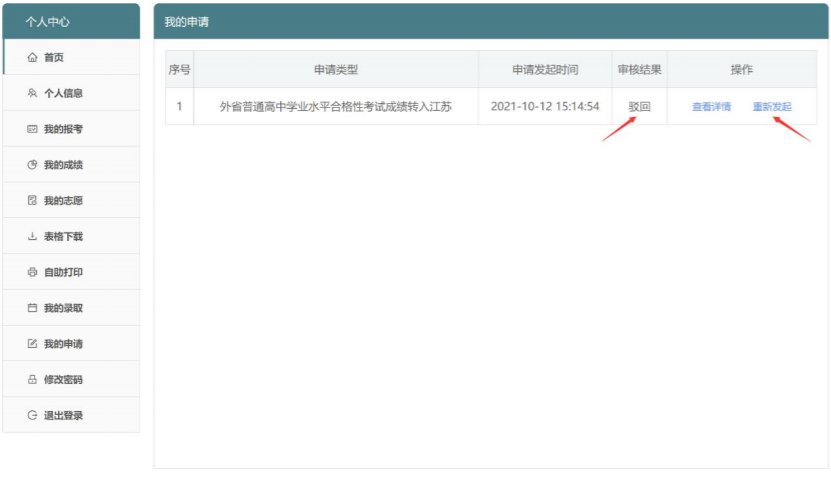This screenshot has height=477, width=831.
Task: Open 我的志愿 menu entry
Action: coord(72,200)
